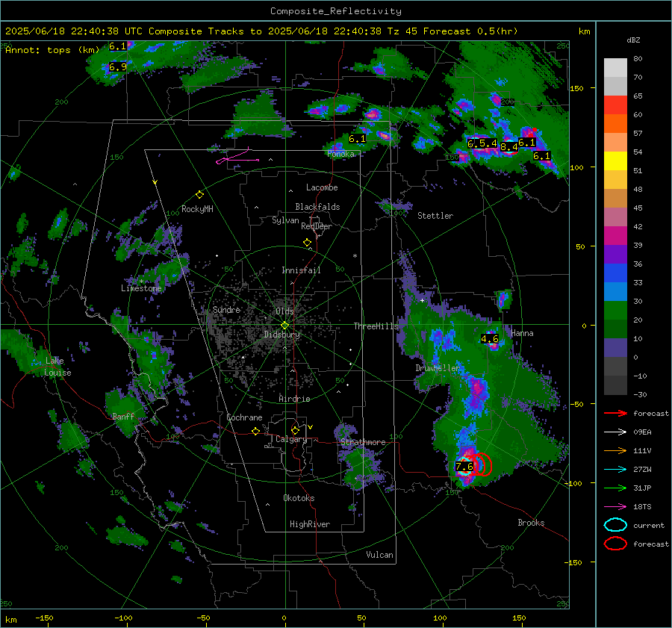The height and width of the screenshot is (628, 672).
Task: Click the 'Annot: tops (km)' annotation text
Action: click(52, 50)
